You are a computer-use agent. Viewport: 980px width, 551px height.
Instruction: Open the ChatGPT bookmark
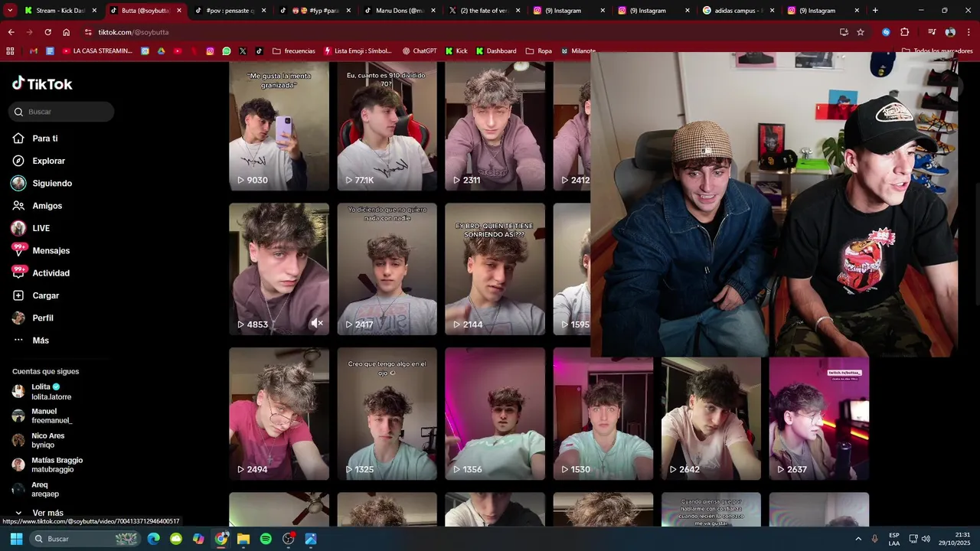(420, 51)
